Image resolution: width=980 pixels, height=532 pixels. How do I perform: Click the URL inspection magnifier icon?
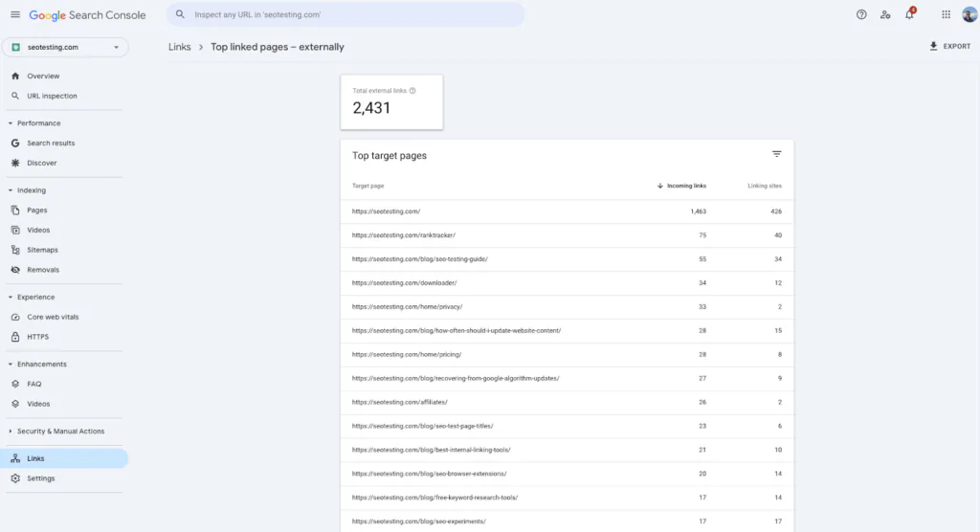click(15, 96)
